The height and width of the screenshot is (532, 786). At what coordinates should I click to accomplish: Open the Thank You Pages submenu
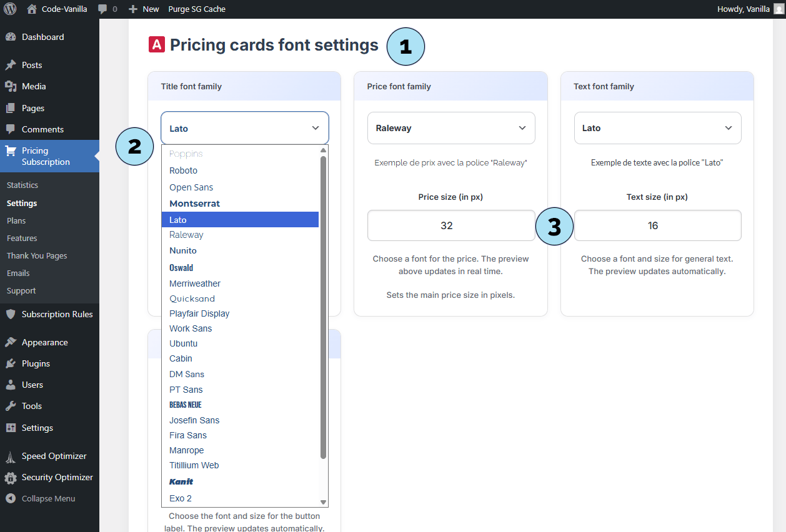click(x=37, y=255)
